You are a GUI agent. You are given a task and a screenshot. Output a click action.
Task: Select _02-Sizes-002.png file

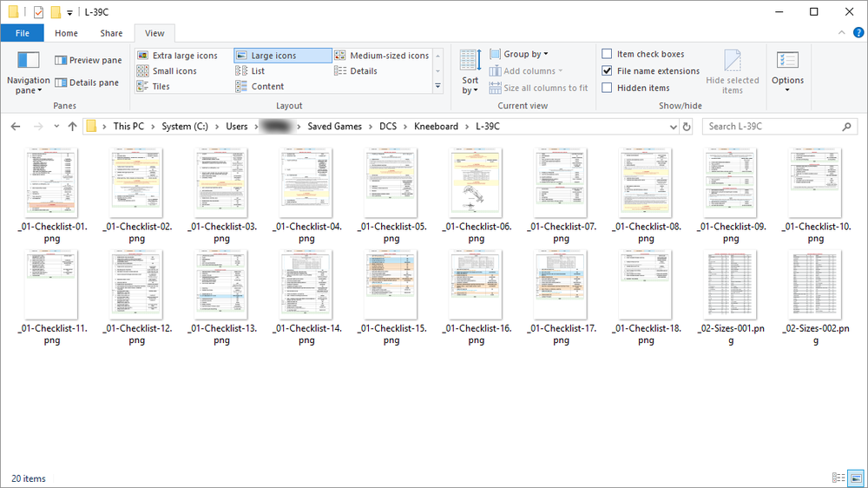815,298
